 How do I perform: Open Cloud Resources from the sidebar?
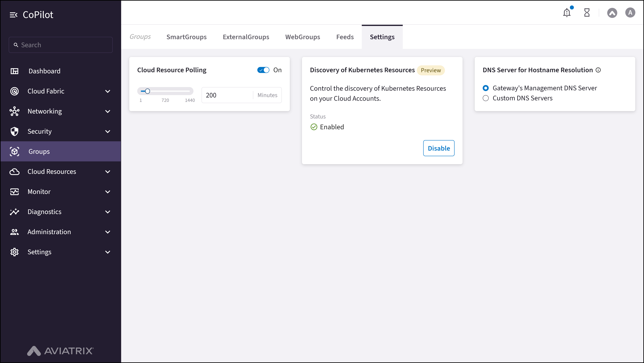tap(51, 172)
